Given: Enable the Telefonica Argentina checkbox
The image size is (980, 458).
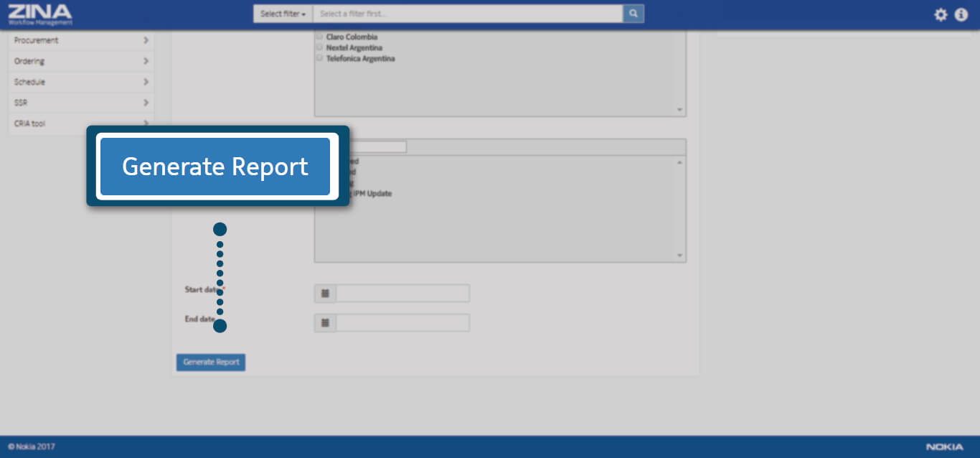Looking at the screenshot, I should click(x=319, y=58).
